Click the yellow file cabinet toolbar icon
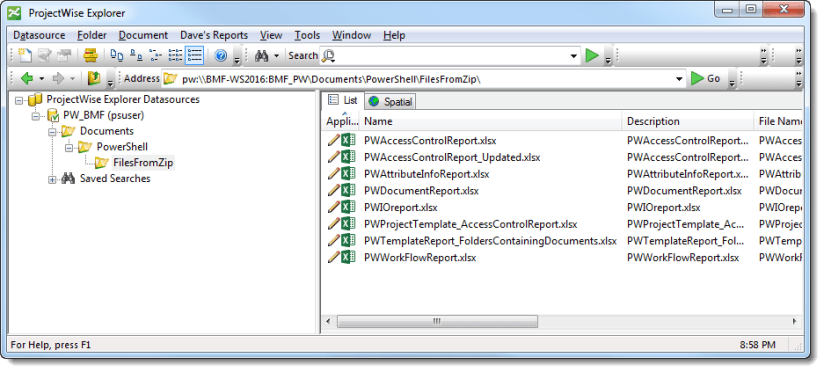 click(x=91, y=55)
